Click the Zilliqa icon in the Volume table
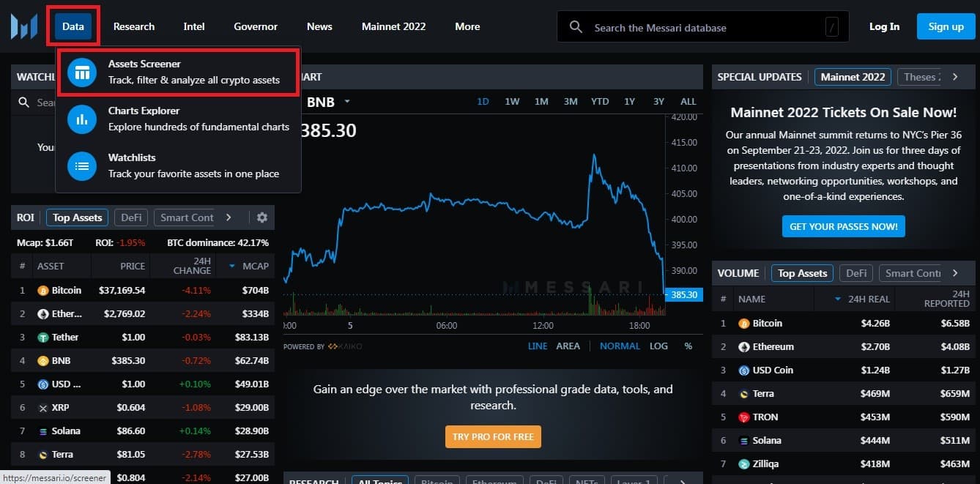Image resolution: width=980 pixels, height=484 pixels. tap(744, 464)
